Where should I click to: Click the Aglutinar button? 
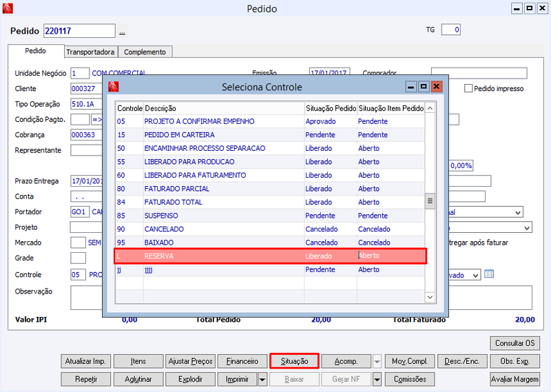pyautogui.click(x=138, y=380)
